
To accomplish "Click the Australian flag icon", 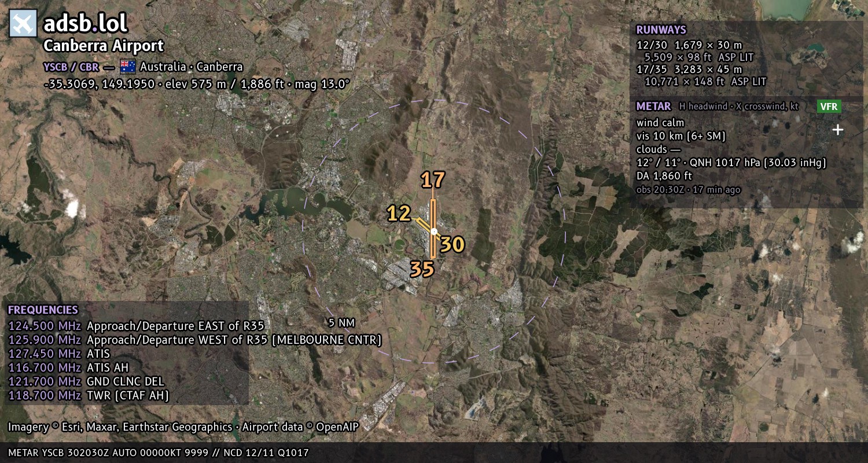I will pyautogui.click(x=127, y=67).
